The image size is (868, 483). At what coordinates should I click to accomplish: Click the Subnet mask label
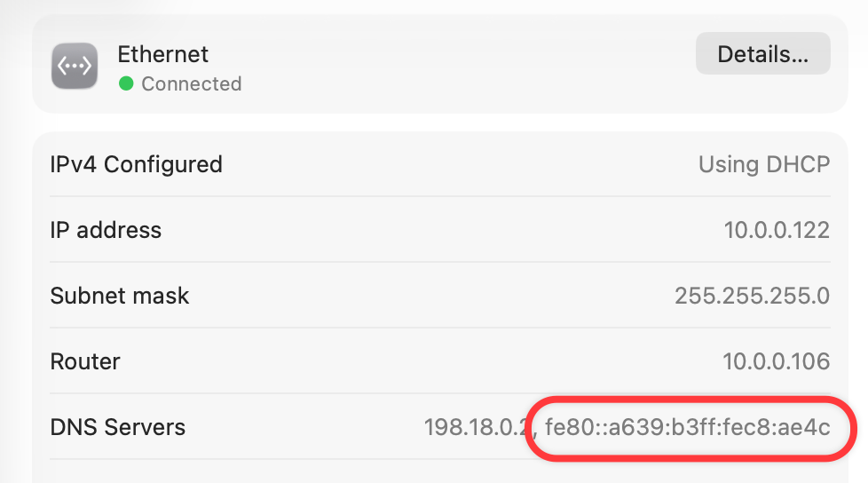click(120, 296)
